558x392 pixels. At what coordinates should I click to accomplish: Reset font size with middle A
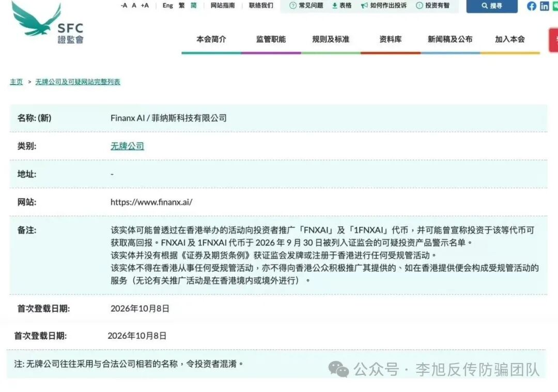[x=134, y=5]
